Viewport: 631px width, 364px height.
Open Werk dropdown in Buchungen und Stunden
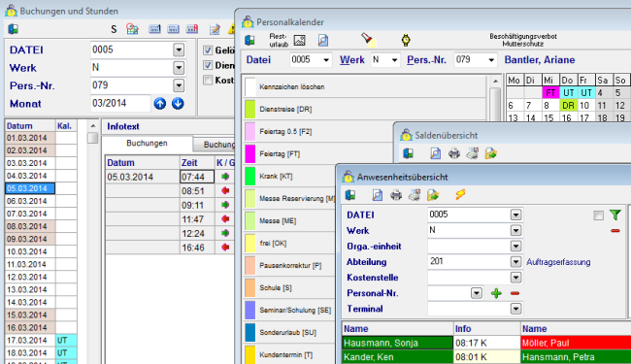pos(179,68)
